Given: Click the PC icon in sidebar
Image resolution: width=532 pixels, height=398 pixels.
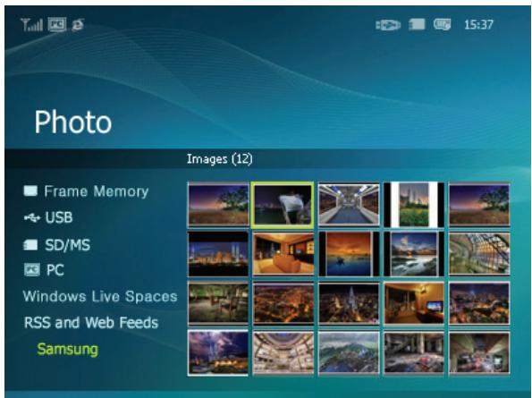Looking at the screenshot, I should pos(32,270).
